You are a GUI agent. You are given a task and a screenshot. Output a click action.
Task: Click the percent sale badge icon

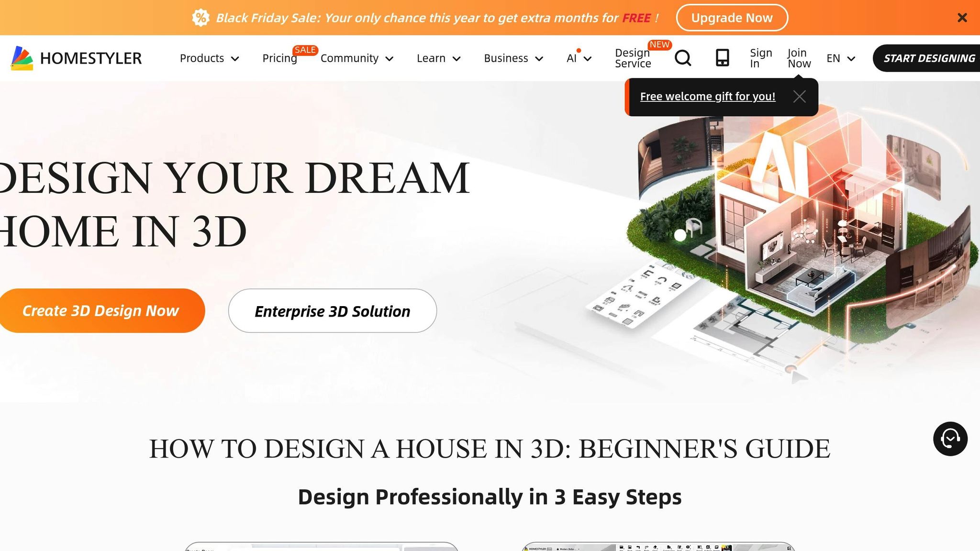(x=200, y=18)
